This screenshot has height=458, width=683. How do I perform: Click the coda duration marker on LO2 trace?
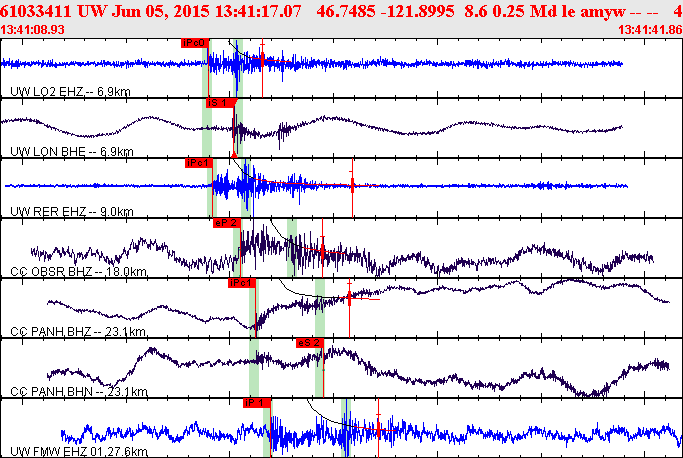262,61
